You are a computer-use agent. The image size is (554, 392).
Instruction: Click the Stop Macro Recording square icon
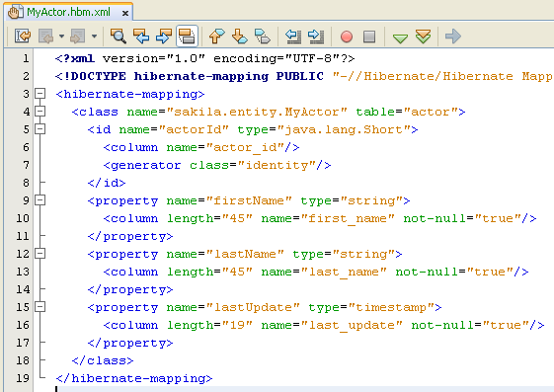click(x=369, y=37)
